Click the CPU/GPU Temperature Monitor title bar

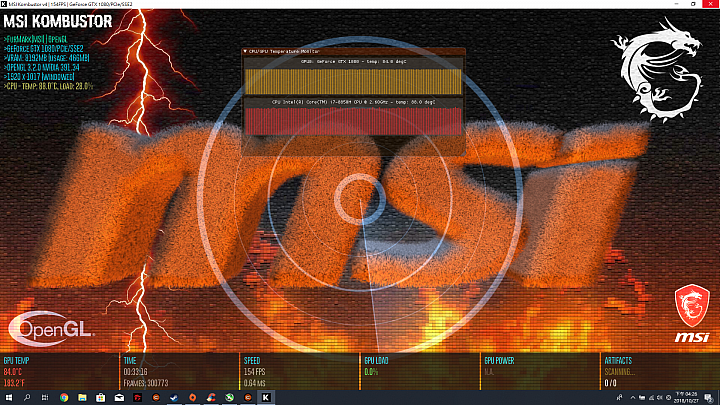pyautogui.click(x=354, y=51)
